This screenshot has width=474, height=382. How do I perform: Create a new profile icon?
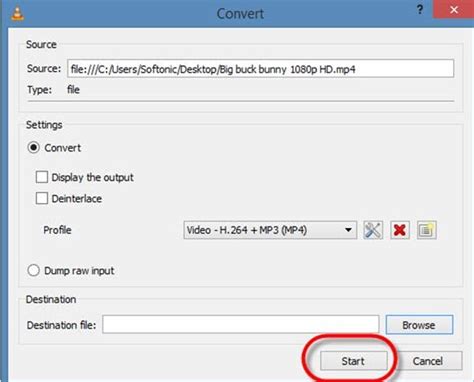[426, 230]
